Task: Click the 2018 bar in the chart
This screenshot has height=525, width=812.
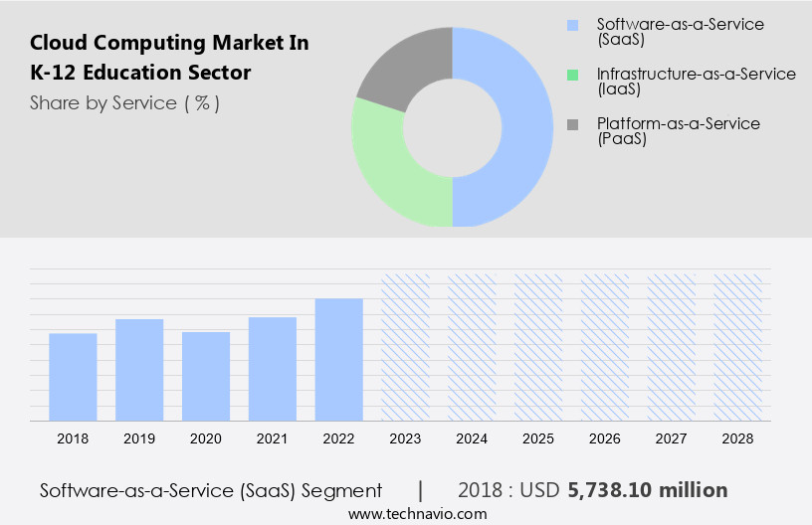Action: coord(73,376)
